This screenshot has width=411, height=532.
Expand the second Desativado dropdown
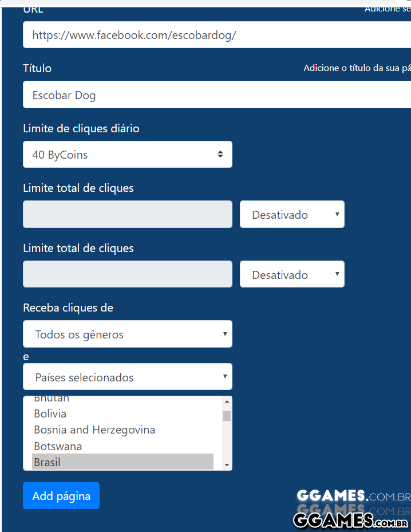[292, 275]
